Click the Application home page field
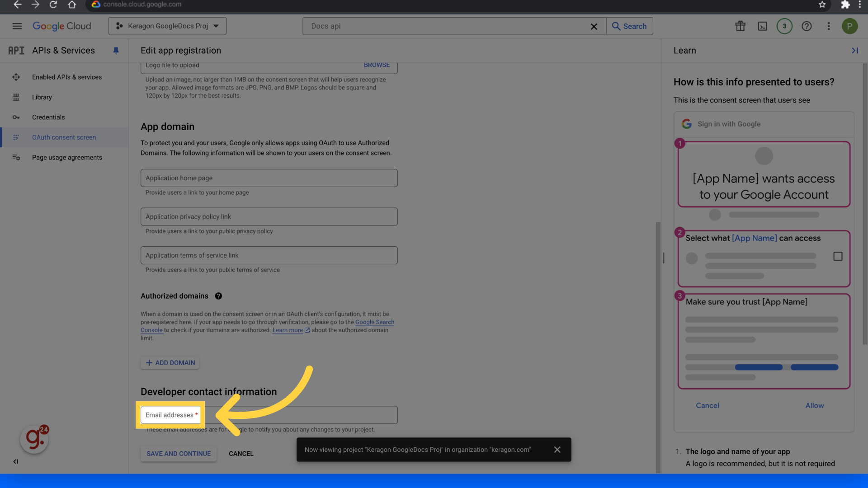Image resolution: width=868 pixels, height=488 pixels. tap(269, 178)
